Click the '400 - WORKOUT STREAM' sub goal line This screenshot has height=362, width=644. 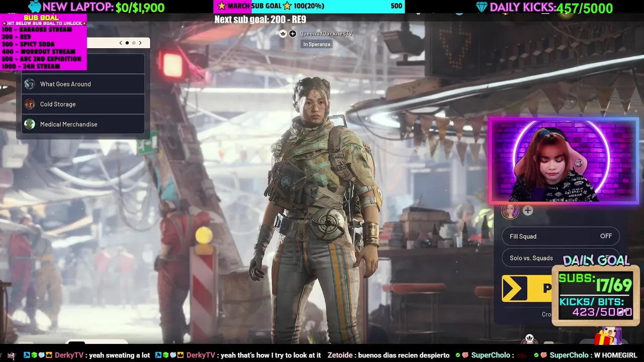point(38,51)
